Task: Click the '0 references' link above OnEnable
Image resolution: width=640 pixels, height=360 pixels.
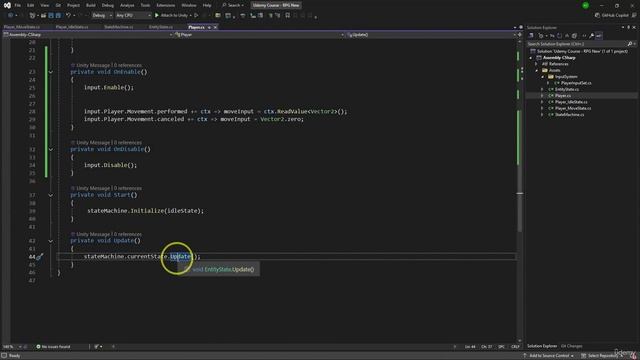Action: [128, 65]
